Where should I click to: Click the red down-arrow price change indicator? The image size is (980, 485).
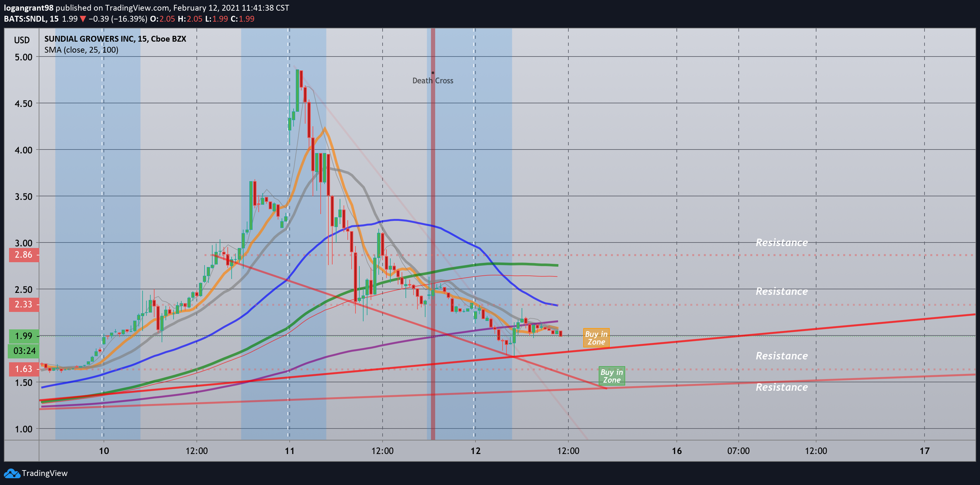[x=83, y=19]
